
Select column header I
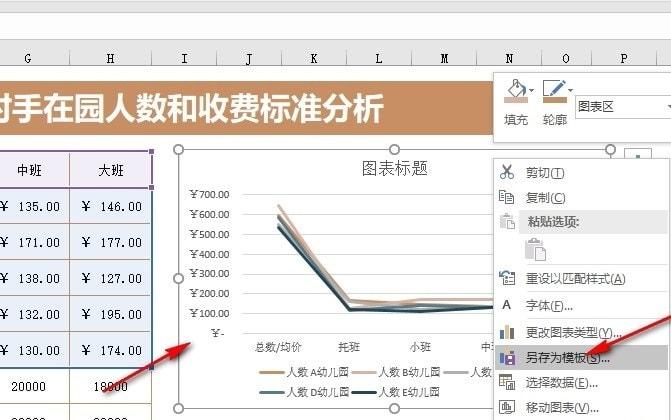tap(184, 58)
